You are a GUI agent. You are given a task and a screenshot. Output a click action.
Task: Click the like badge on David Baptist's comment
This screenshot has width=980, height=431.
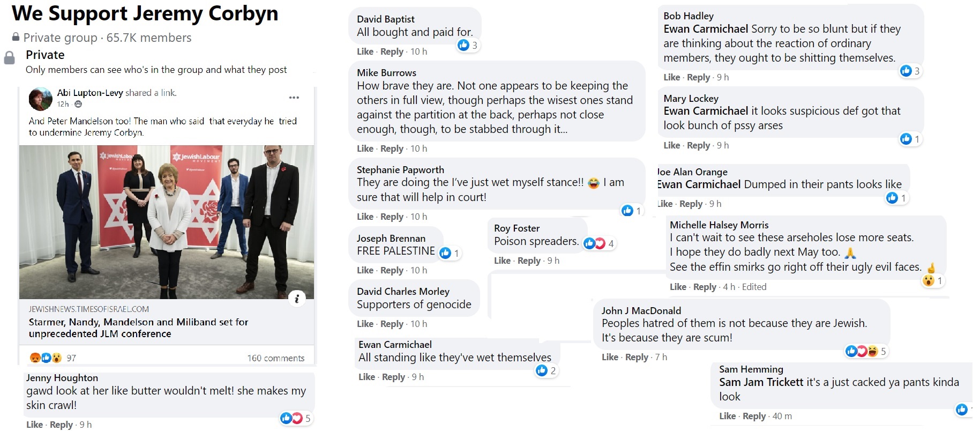coord(464,45)
